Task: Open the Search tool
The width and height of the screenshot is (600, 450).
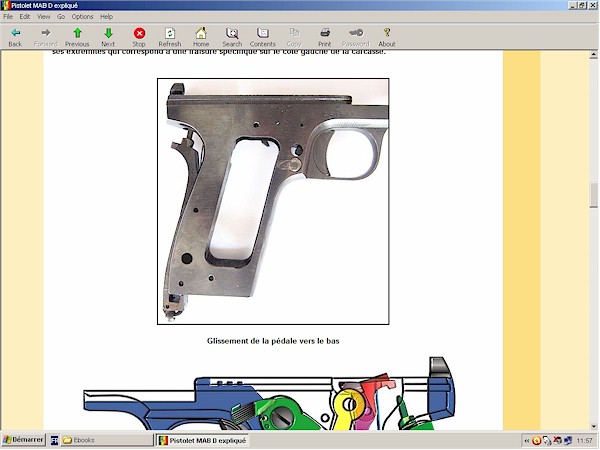Action: tap(232, 38)
